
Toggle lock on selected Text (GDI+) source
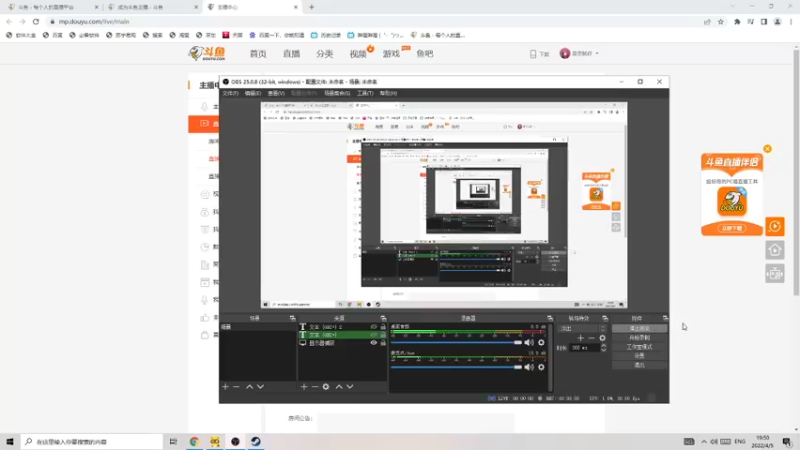point(383,335)
